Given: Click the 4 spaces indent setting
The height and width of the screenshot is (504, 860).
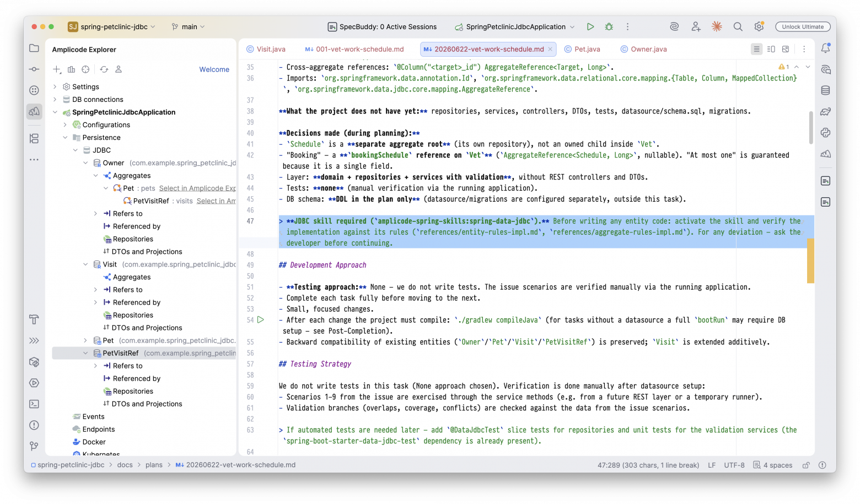Looking at the screenshot, I should click(x=773, y=465).
